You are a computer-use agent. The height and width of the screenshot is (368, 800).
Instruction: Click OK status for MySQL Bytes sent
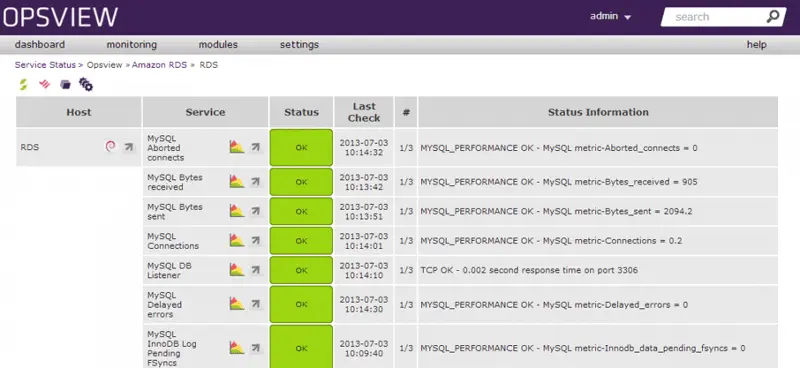tap(302, 211)
